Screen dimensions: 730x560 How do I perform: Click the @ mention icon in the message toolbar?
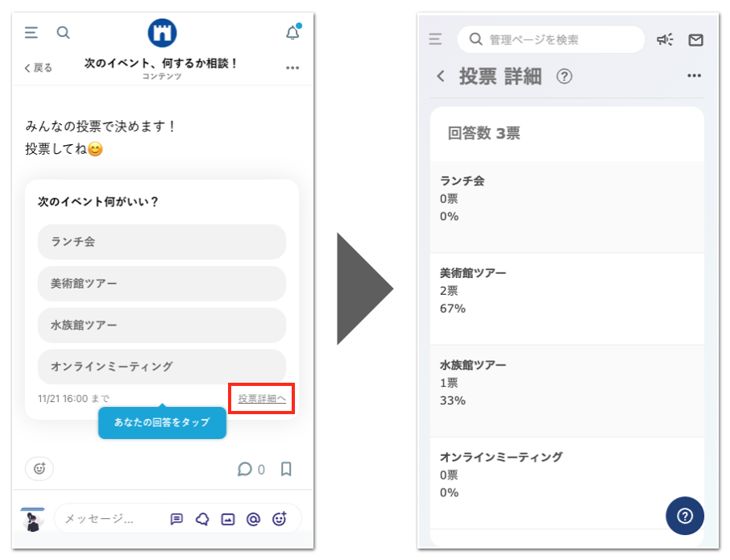click(254, 519)
